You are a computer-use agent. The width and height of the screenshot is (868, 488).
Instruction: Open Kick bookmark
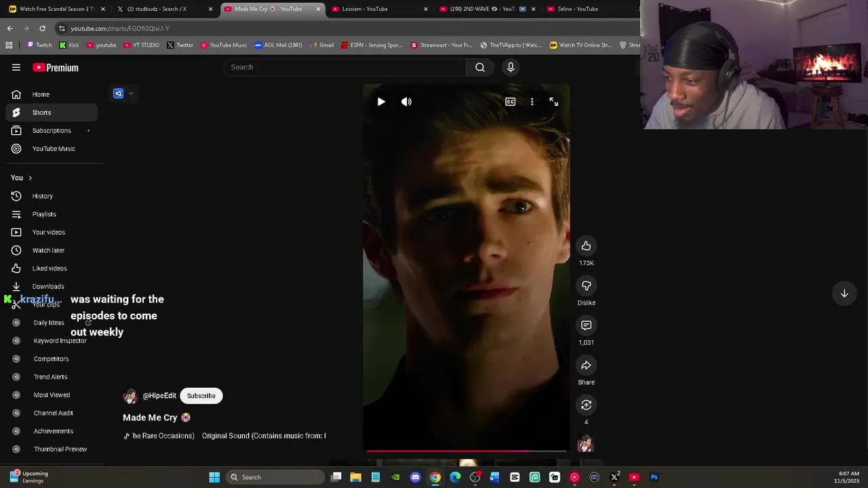[69, 45]
